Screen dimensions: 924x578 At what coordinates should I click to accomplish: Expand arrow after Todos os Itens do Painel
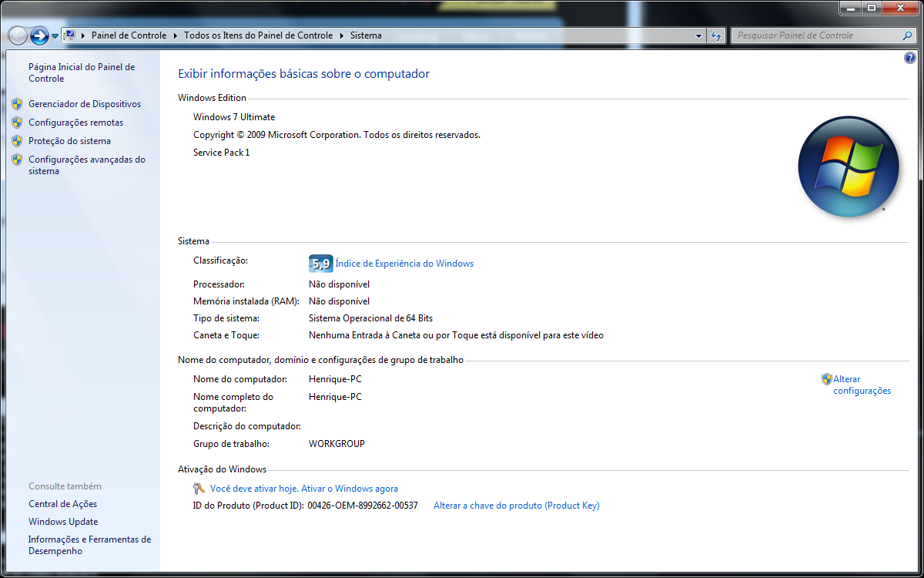point(341,35)
